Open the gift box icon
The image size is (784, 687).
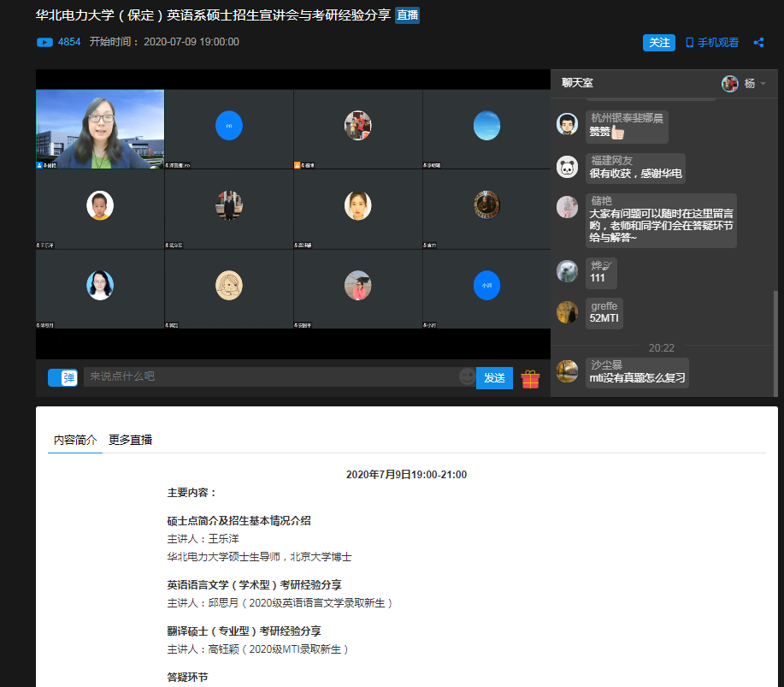point(530,379)
